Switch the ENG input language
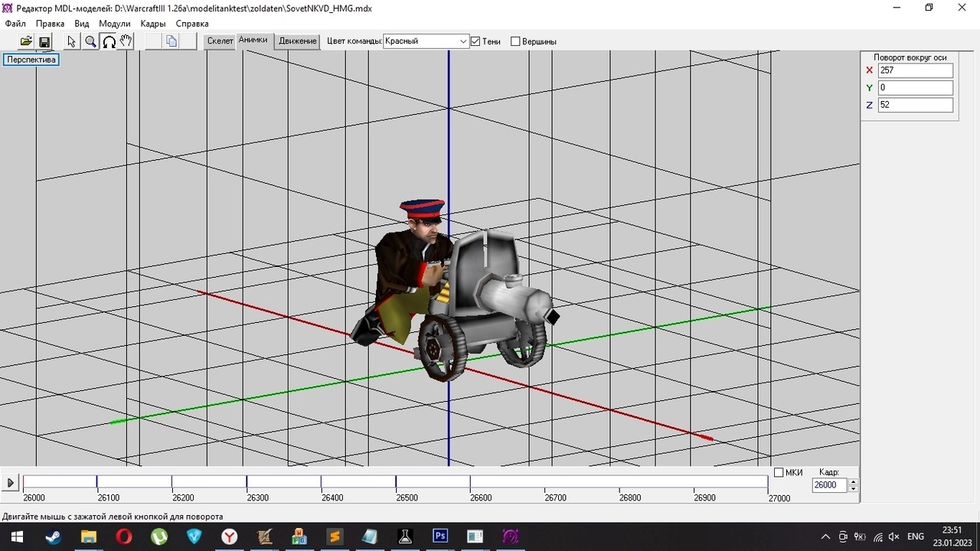The image size is (980, 551). coord(916,536)
